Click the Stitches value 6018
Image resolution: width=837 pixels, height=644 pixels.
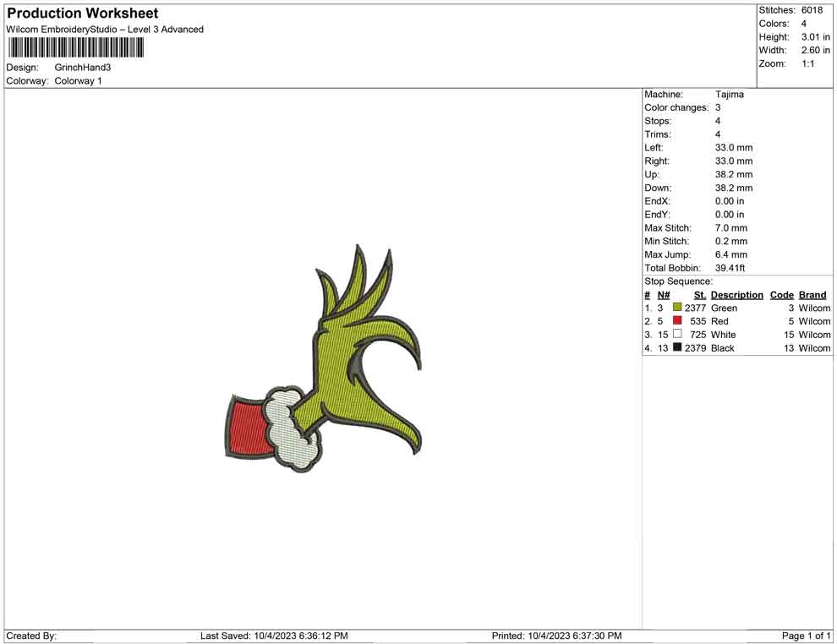pos(812,10)
